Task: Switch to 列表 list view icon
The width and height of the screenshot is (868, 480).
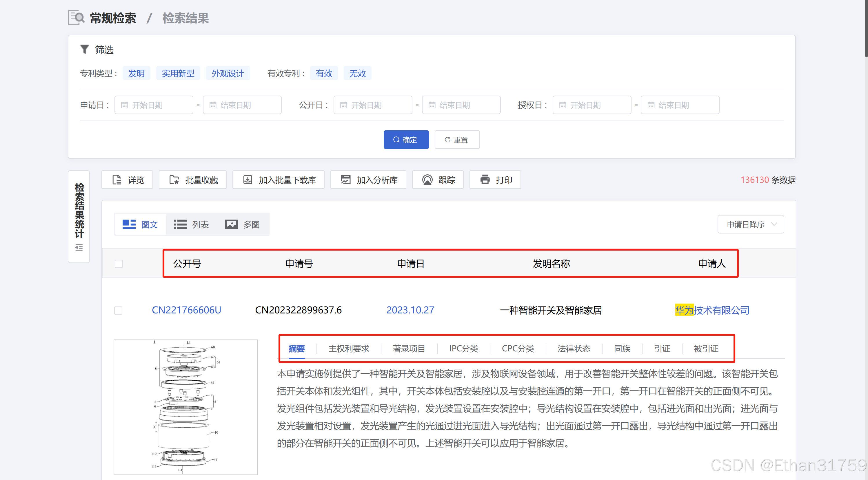Action: (x=180, y=224)
